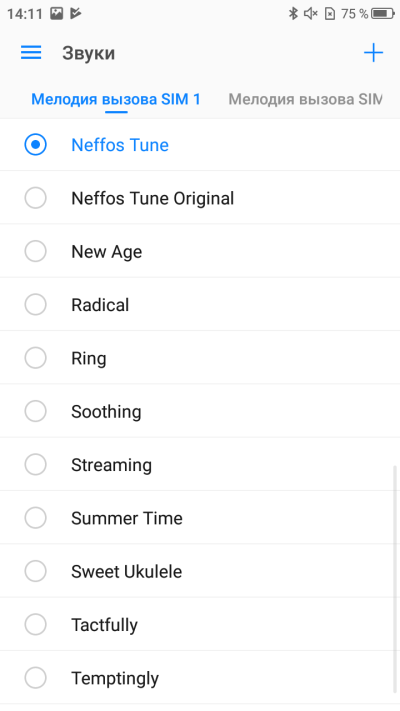Select the New Age ringtone radio button

click(x=35, y=251)
